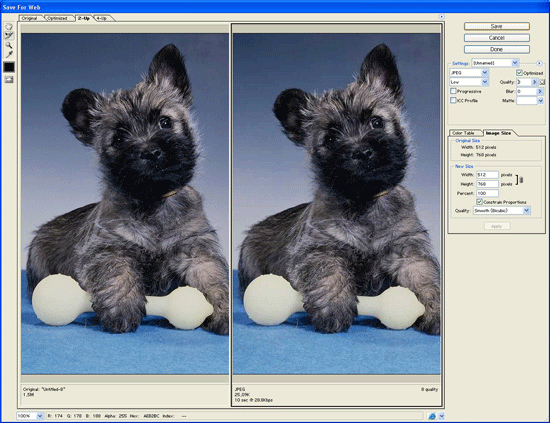Switch to the Optimized tab
This screenshot has height=423, width=550.
pyautogui.click(x=58, y=18)
